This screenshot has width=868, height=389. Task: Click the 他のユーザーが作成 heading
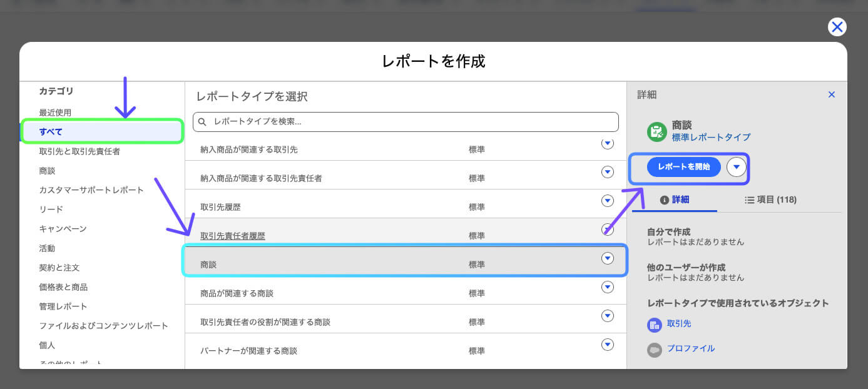(686, 268)
